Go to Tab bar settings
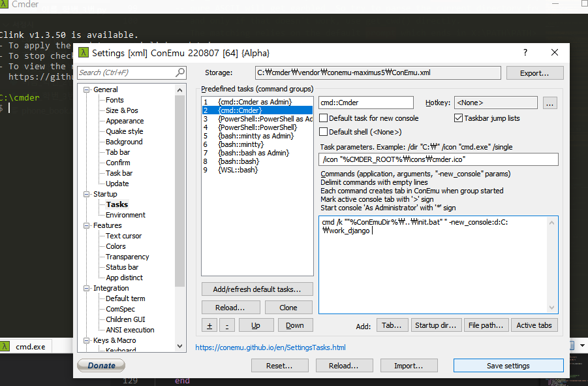 click(x=117, y=152)
